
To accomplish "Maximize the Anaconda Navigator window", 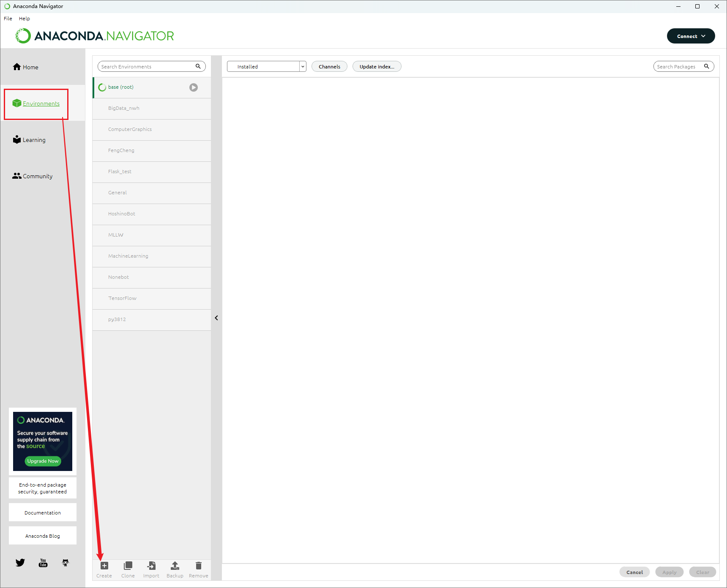I will (697, 6).
